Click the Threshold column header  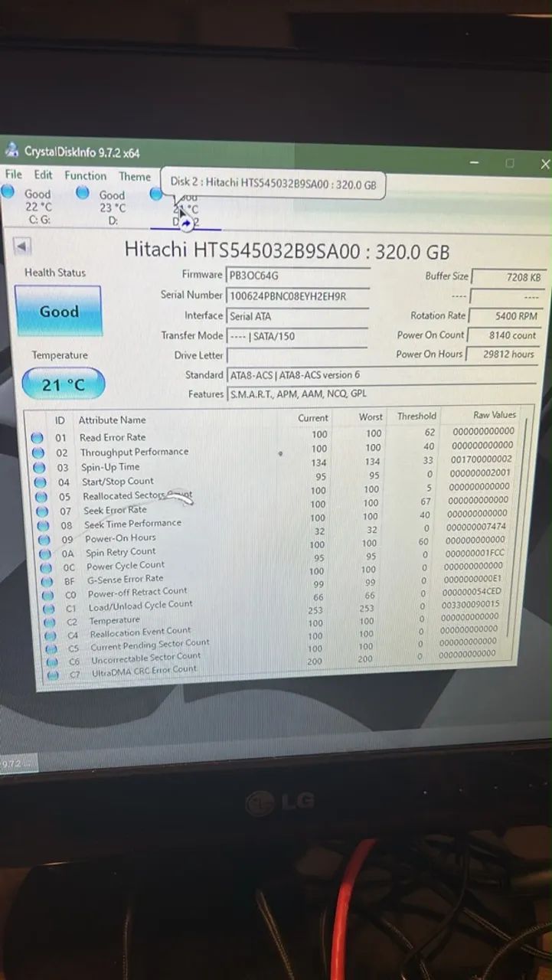pyautogui.click(x=416, y=416)
